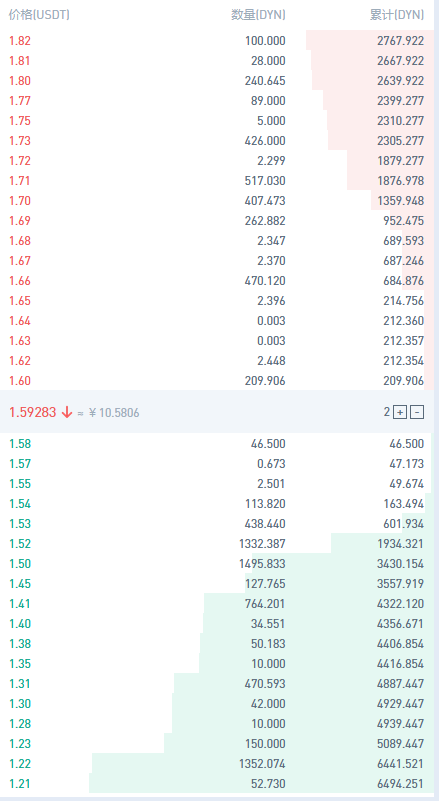Viewport: 443px width, 801px height.
Task: Click the minus icon to decrease precision
Action: (x=417, y=413)
